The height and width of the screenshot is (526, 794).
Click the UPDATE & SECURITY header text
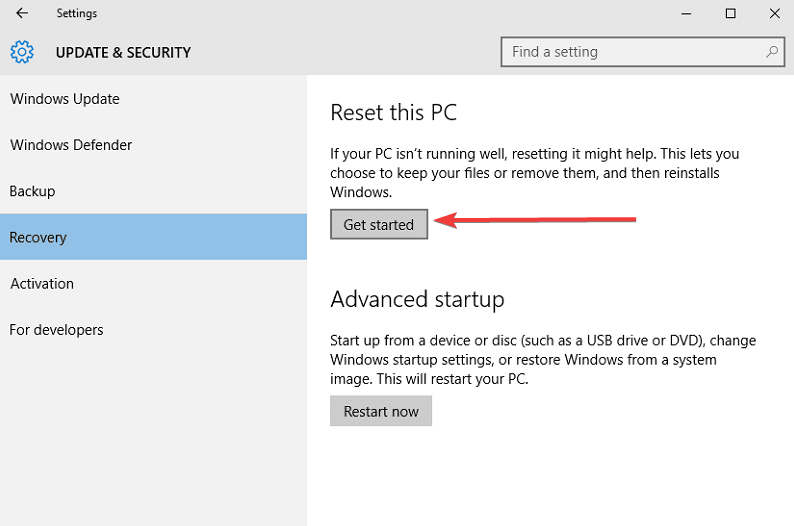pos(123,53)
